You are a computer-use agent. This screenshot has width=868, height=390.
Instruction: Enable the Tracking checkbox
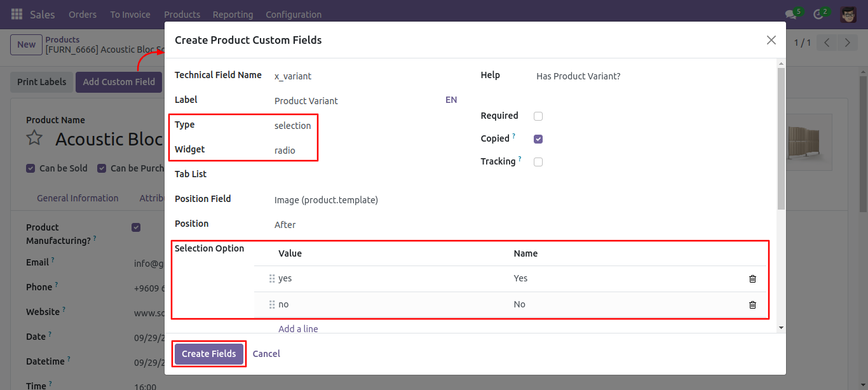(538, 162)
